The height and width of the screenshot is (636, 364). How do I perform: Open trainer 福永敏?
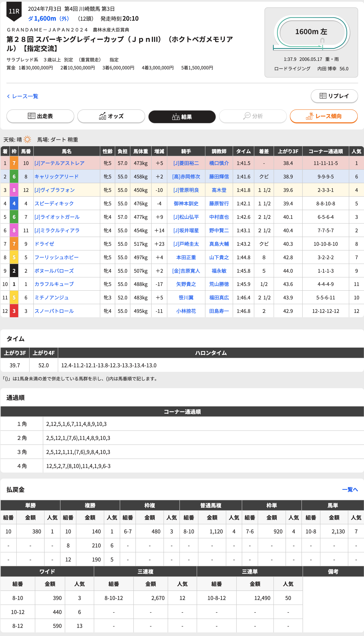pyautogui.click(x=219, y=271)
